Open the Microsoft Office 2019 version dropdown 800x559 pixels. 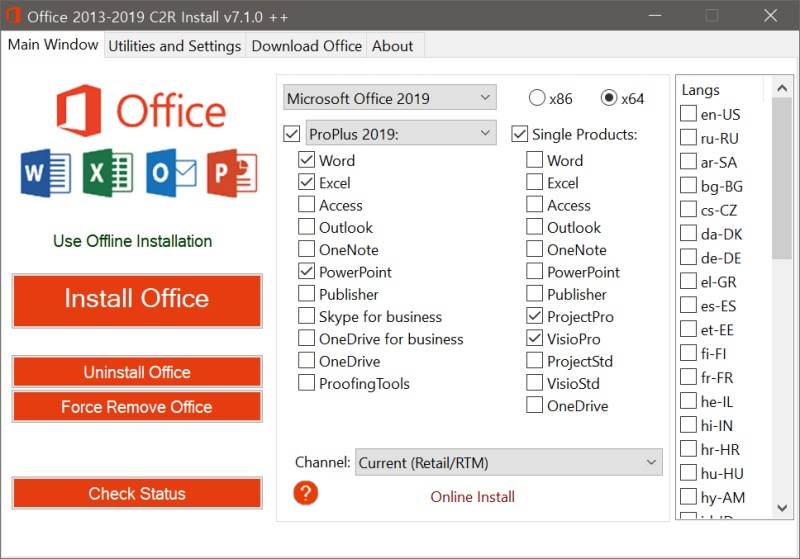pos(390,97)
